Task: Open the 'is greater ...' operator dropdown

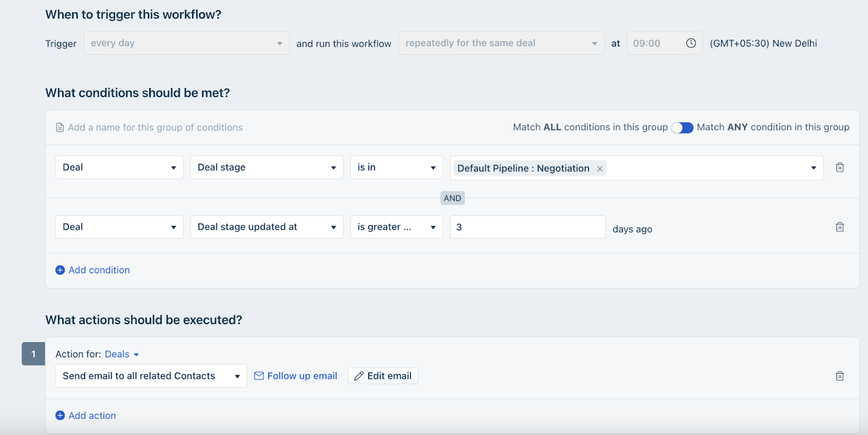Action: point(397,227)
